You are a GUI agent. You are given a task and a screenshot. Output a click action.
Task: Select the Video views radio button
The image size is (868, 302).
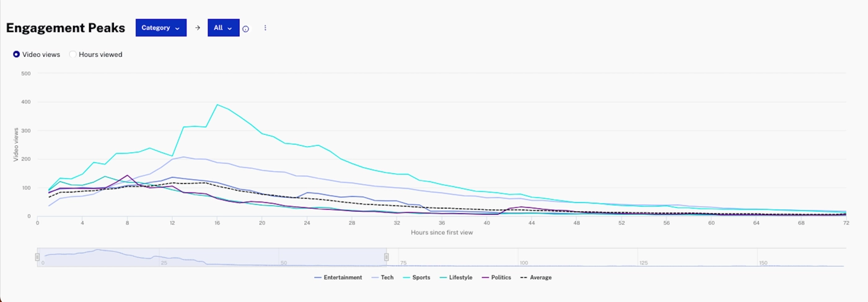tap(17, 54)
